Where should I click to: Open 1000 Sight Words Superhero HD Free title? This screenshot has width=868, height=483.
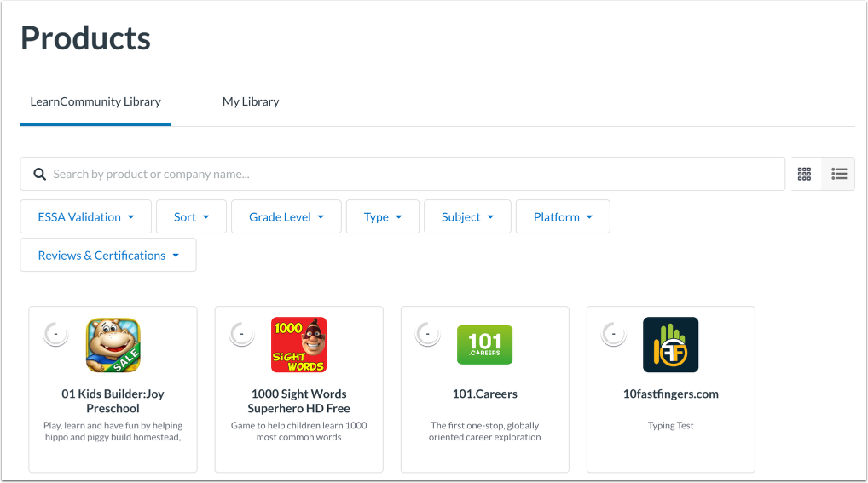(x=299, y=401)
